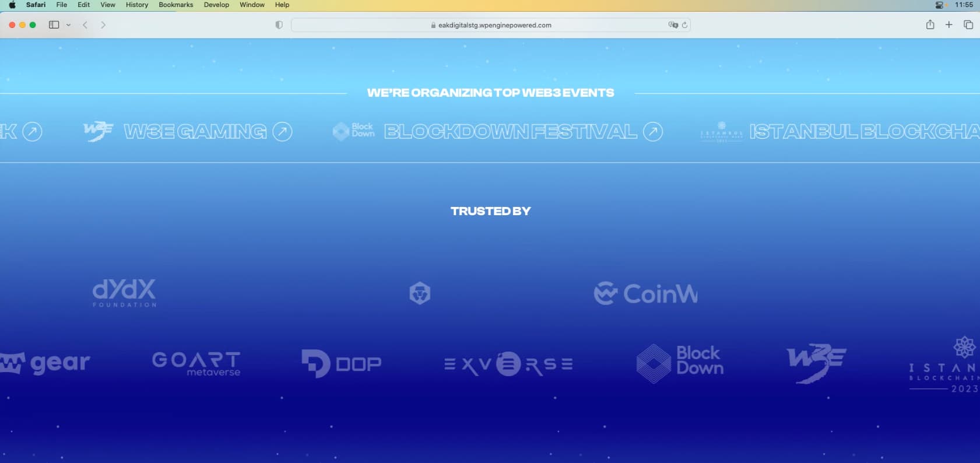Image resolution: width=980 pixels, height=463 pixels.
Task: Click the small BlockDown logo in events
Action: point(354,131)
